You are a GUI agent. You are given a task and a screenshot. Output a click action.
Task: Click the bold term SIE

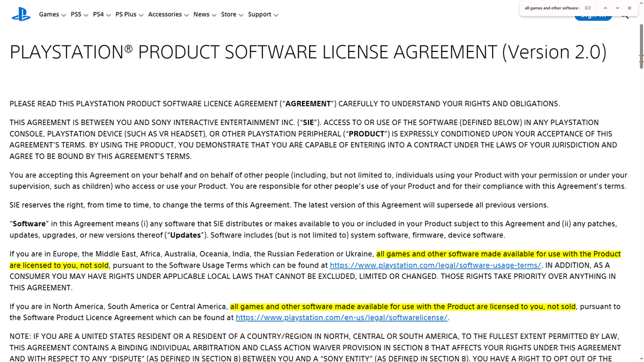pyautogui.click(x=309, y=122)
